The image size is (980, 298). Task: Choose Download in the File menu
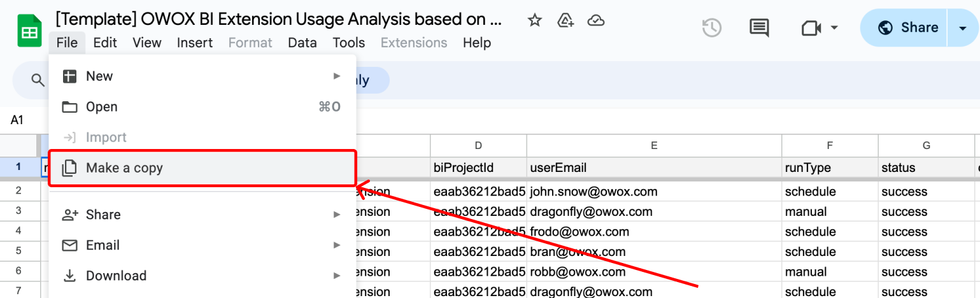(202, 276)
